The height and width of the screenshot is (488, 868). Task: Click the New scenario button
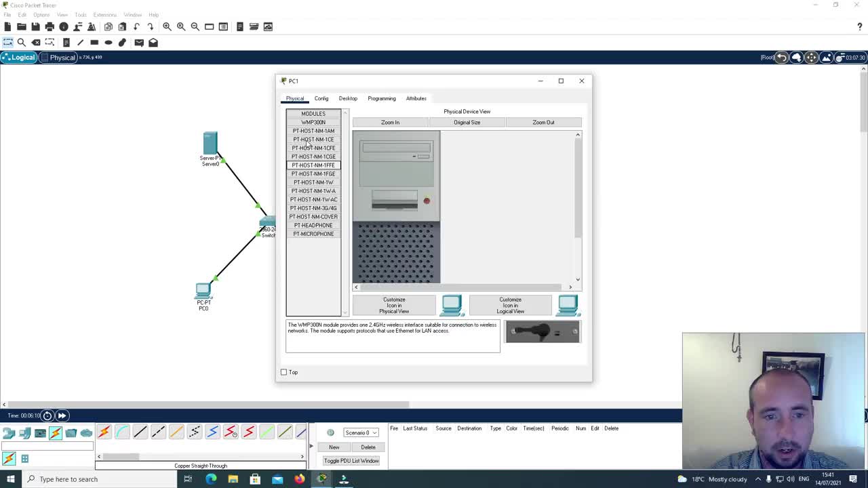(334, 447)
